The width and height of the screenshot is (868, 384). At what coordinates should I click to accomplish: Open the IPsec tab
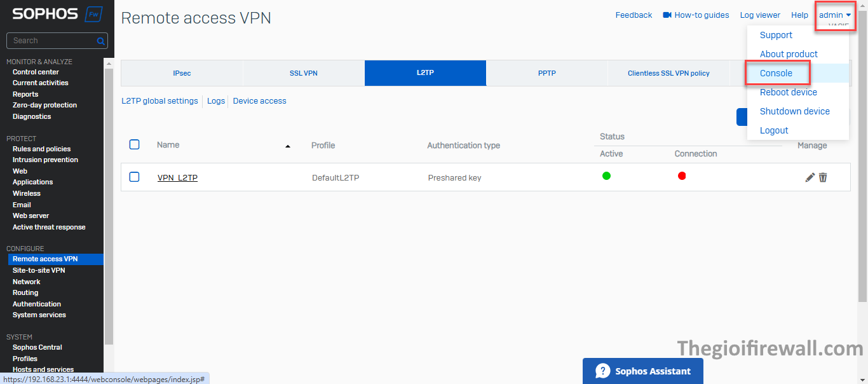pos(182,73)
